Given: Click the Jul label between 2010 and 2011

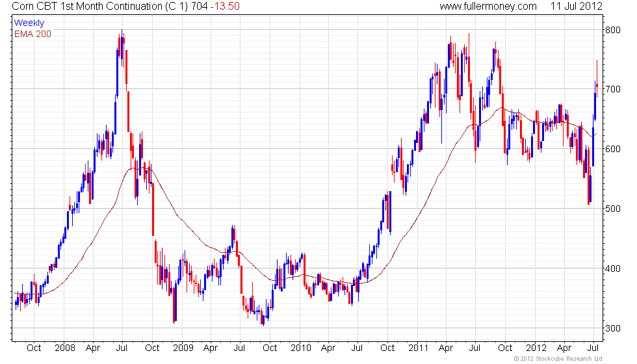Looking at the screenshot, I should (357, 348).
